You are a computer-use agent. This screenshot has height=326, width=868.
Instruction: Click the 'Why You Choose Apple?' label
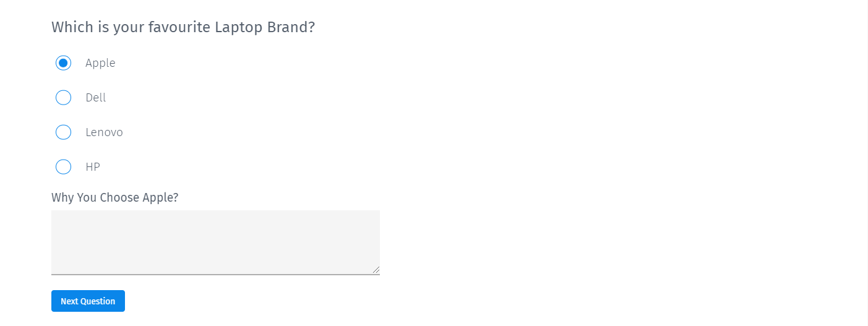[115, 197]
